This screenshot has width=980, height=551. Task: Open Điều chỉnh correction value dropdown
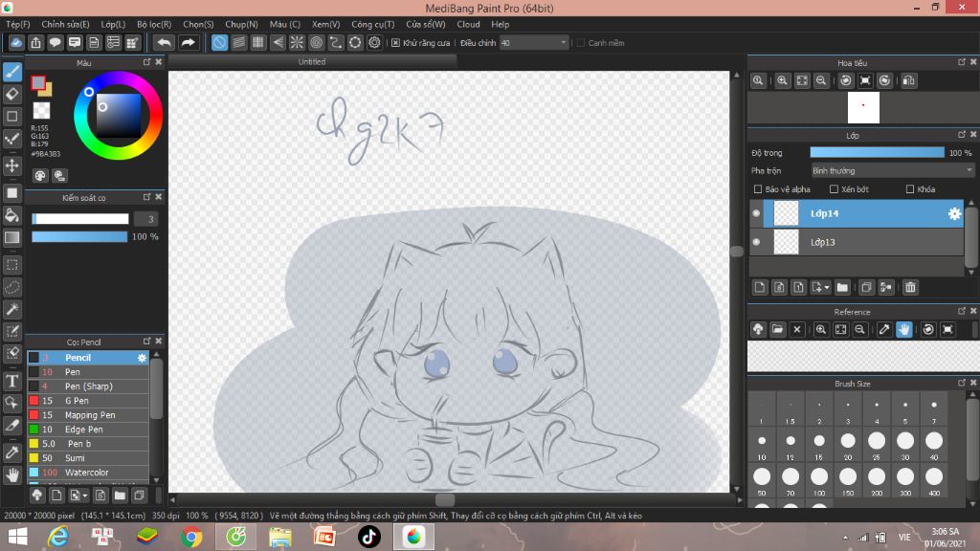(x=534, y=43)
